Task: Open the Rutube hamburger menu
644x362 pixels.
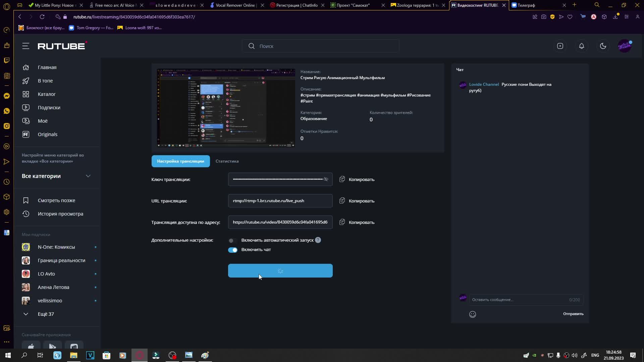Action: 26,46
